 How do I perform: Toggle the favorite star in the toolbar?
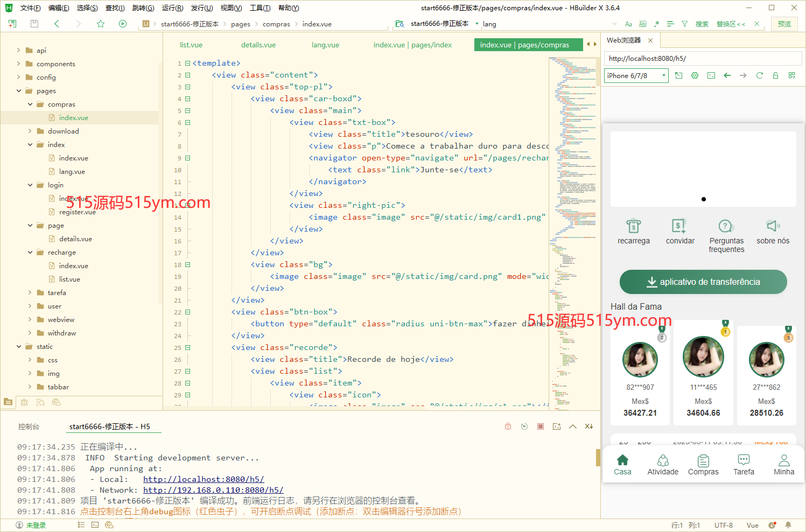coord(100,24)
